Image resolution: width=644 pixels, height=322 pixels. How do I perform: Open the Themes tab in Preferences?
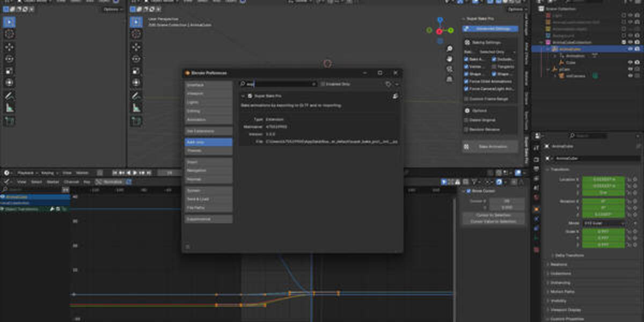209,151
